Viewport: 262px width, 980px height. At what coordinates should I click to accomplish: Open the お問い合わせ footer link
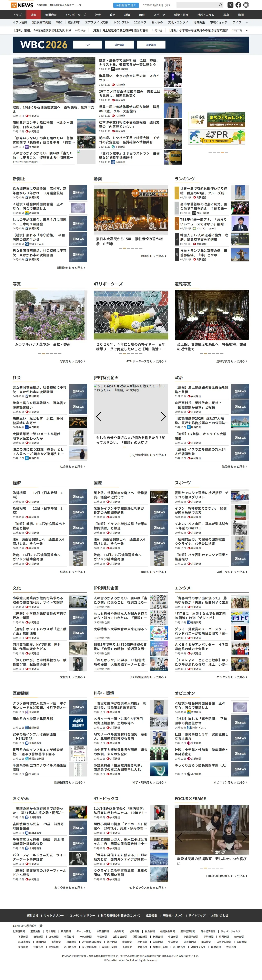tap(220, 916)
